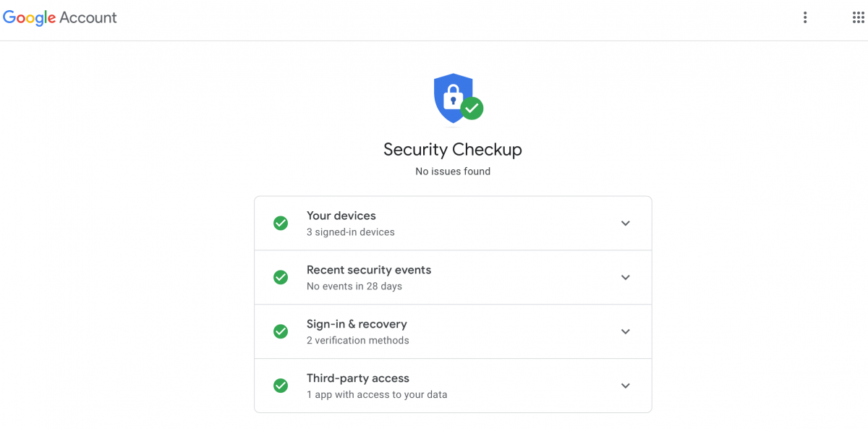
Task: Expand the Your devices section
Action: [625, 223]
